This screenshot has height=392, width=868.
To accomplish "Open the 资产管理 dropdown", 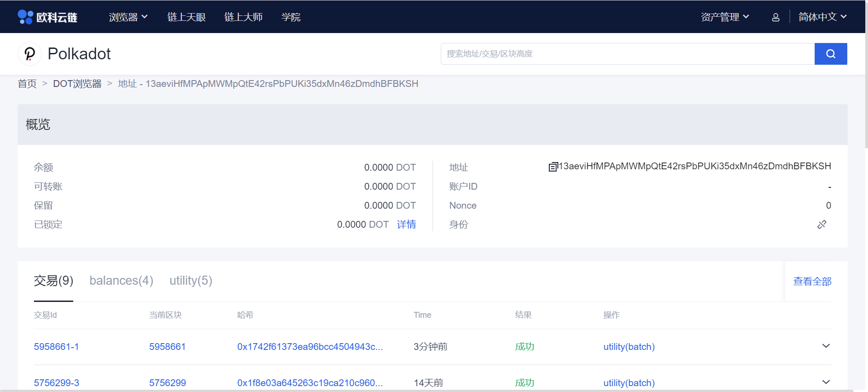I will [725, 17].
